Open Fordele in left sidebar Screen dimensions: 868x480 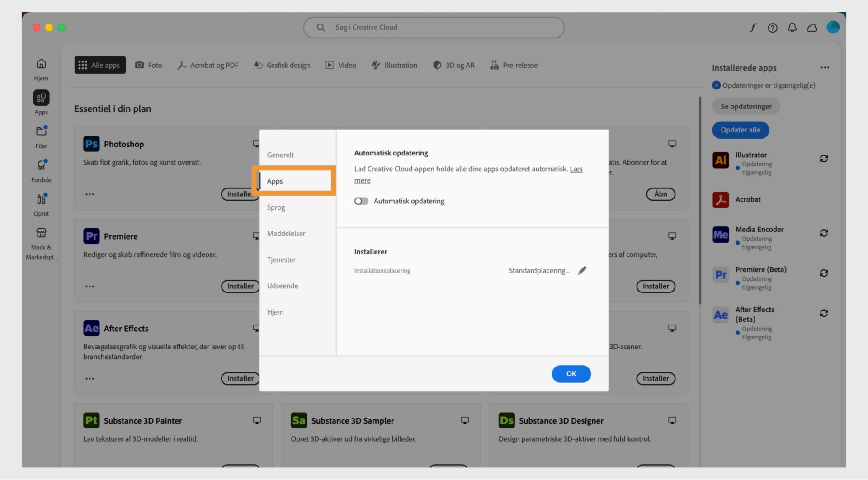(41, 171)
